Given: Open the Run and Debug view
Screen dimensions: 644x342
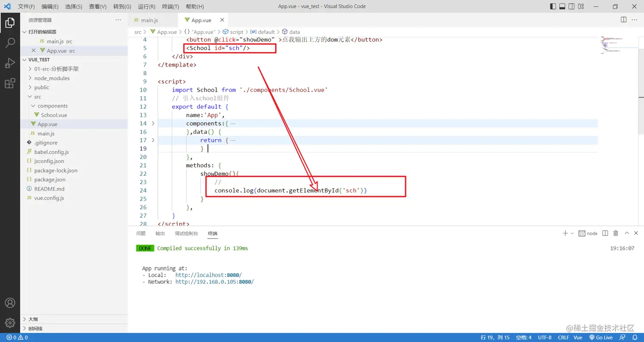Looking at the screenshot, I should [10, 63].
